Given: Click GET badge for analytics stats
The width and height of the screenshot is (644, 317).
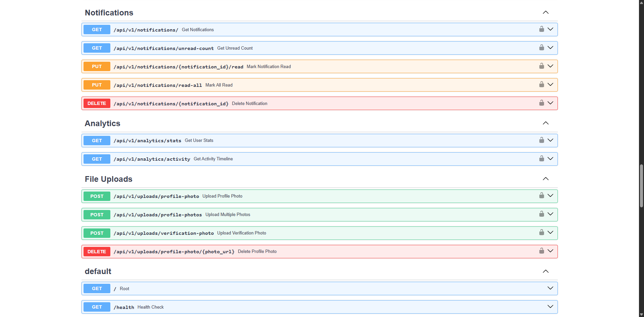Looking at the screenshot, I should (x=97, y=141).
